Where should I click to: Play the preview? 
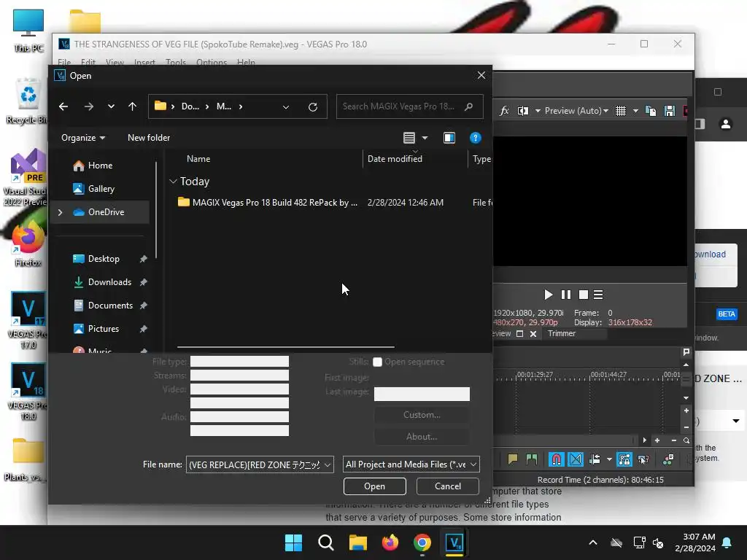[549, 295]
